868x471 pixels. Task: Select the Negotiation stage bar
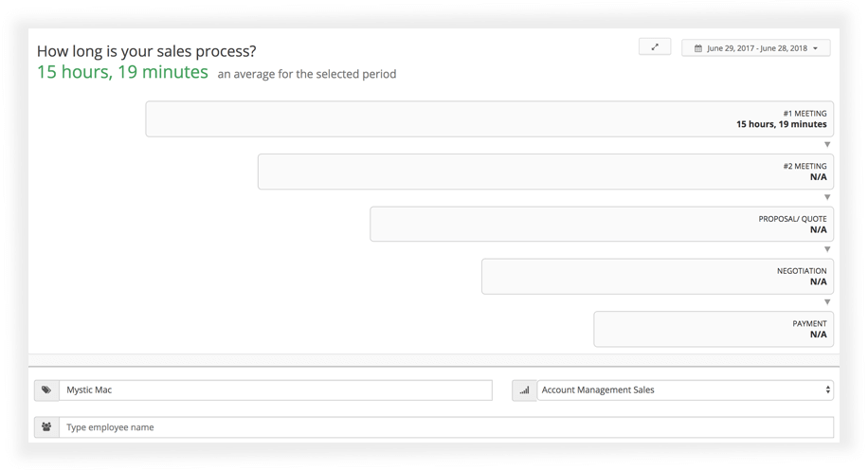(658, 276)
